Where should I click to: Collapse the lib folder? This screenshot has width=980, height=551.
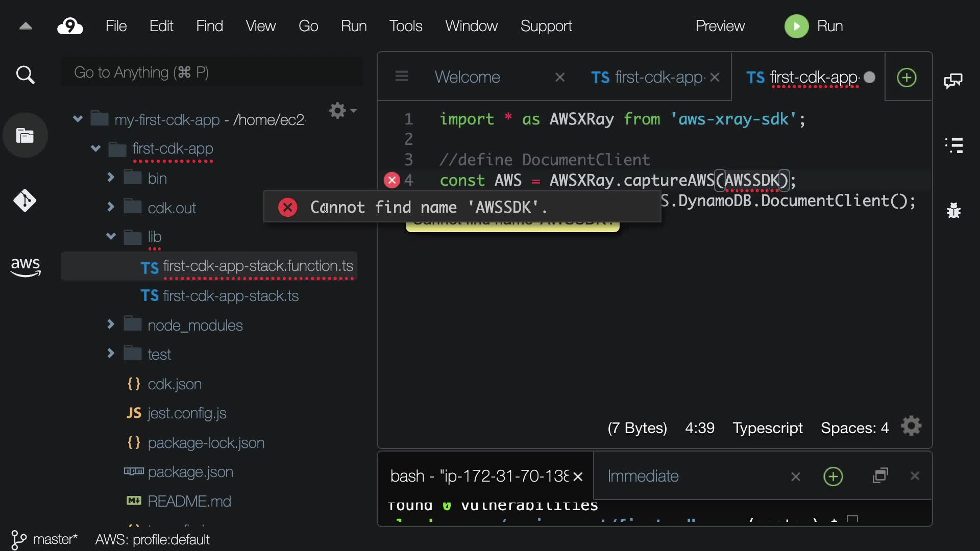click(111, 236)
